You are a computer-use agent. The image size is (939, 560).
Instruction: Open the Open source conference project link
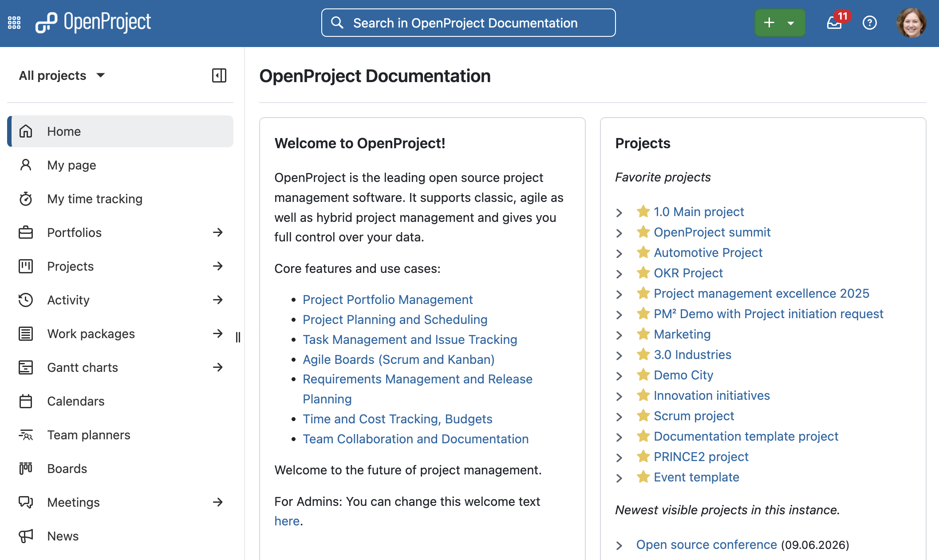pos(706,544)
